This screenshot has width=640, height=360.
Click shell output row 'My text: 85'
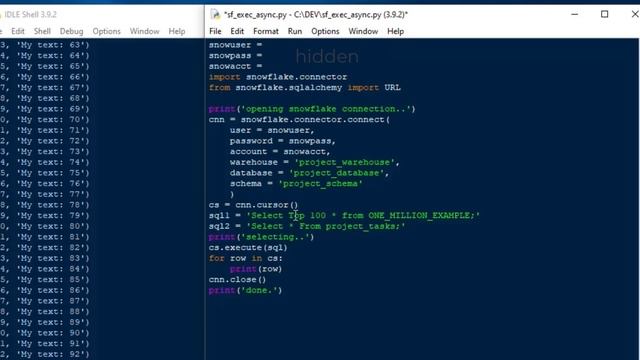click(45, 280)
